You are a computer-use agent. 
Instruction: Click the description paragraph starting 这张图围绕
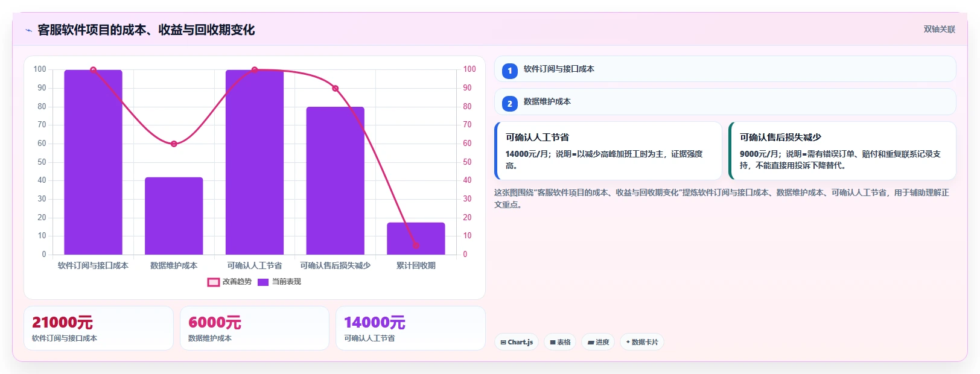(x=722, y=198)
